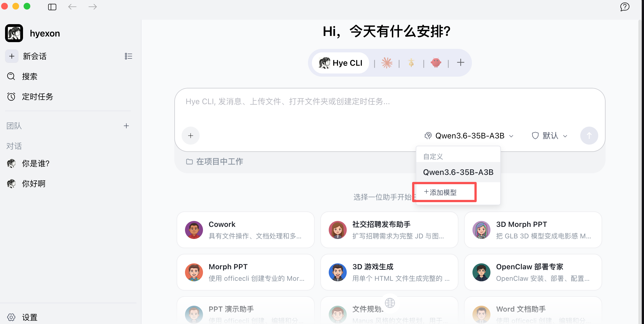This screenshot has height=324, width=644.
Task: Go forward with the right arrow
Action: coord(92,7)
